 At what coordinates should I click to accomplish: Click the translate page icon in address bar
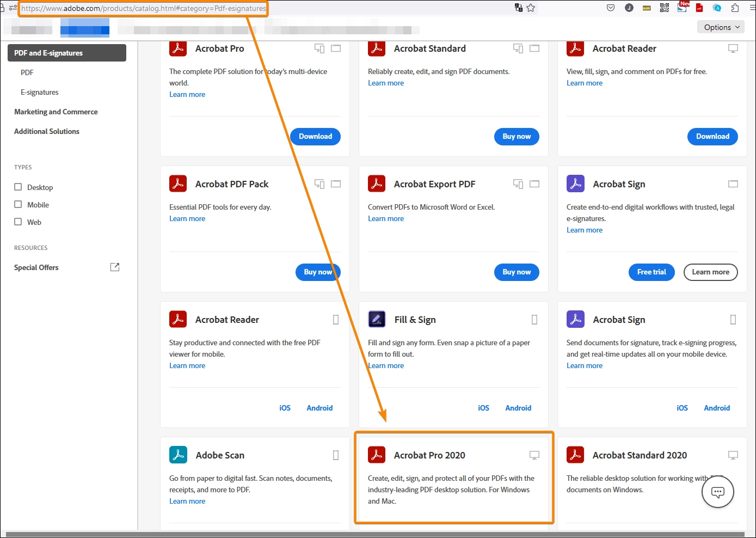519,8
